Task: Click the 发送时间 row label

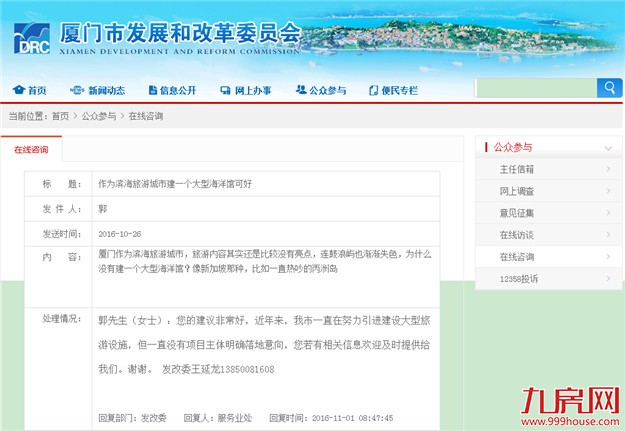Action: point(62,234)
